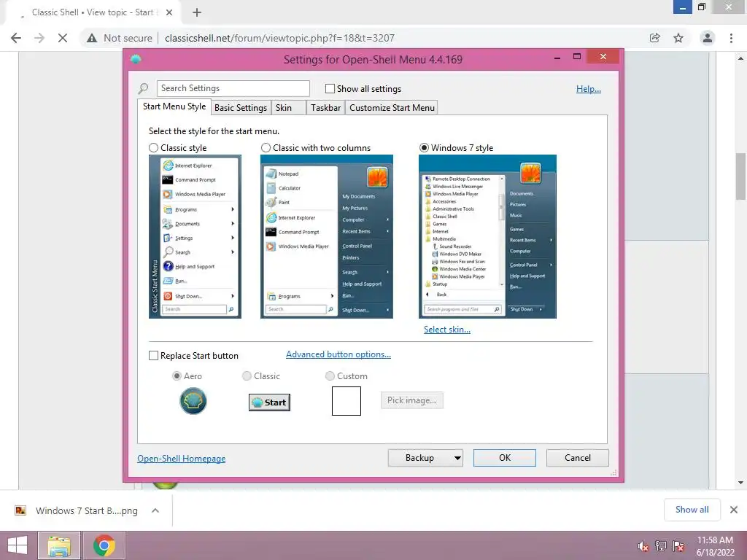Screen dimensions: 747x560
Task: Click the Pick image button
Action: [411, 400]
